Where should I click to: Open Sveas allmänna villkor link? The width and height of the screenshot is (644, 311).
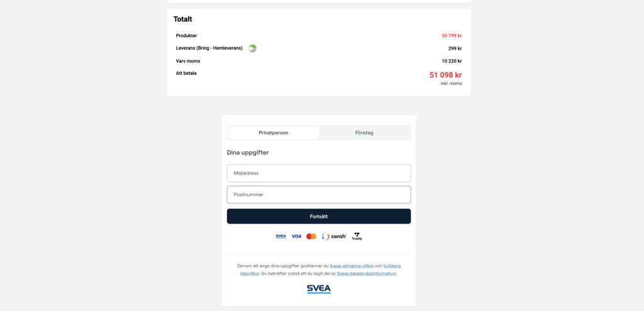(352, 266)
